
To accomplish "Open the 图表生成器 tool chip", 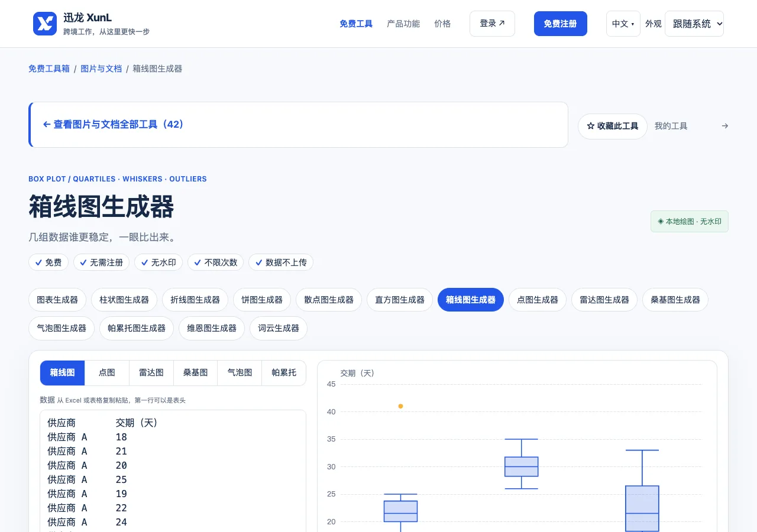I will [57, 300].
